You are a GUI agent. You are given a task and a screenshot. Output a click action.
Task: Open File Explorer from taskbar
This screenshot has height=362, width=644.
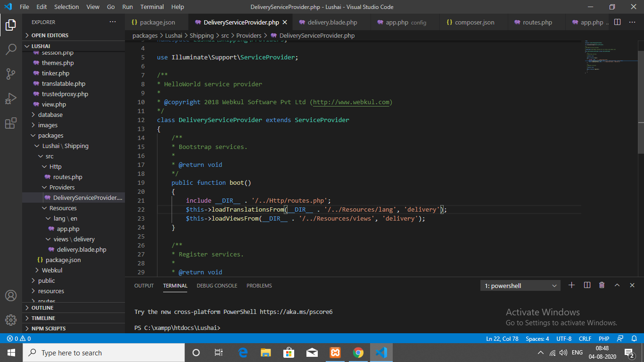(x=266, y=353)
